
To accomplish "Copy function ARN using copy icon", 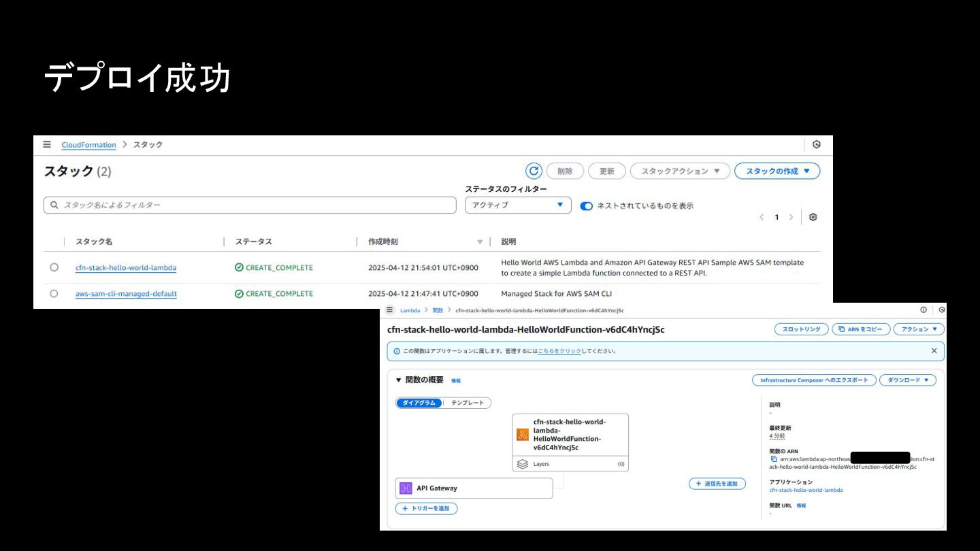I will click(x=773, y=459).
